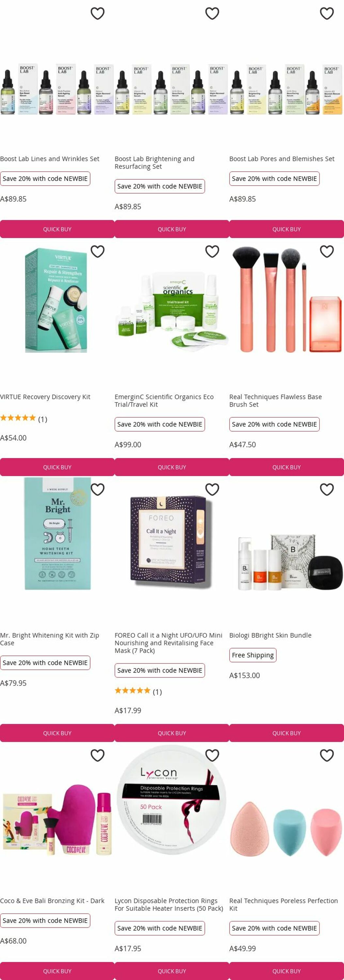Favorite the FOREO Call it a Night mask
Image resolution: width=344 pixels, height=980 pixels.
(x=212, y=490)
